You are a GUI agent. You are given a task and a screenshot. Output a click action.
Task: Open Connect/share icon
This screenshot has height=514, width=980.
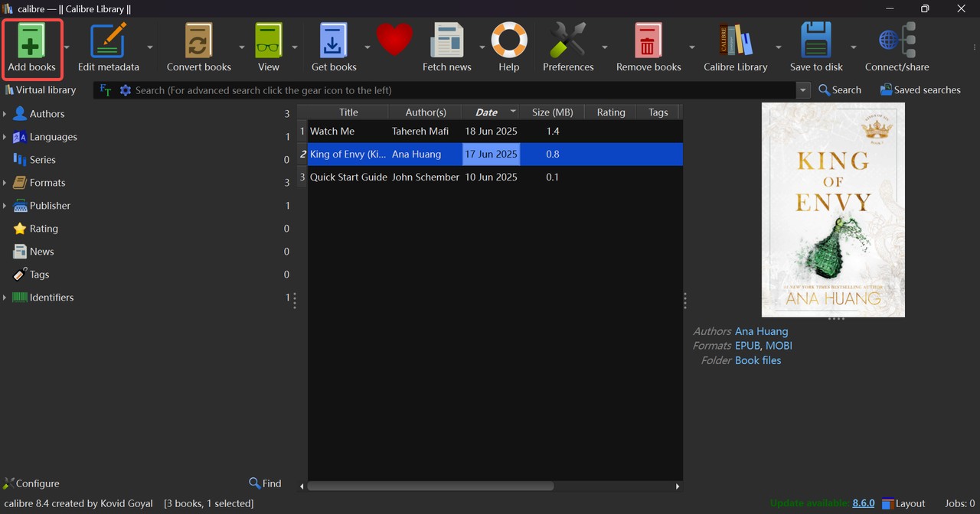pos(897,41)
